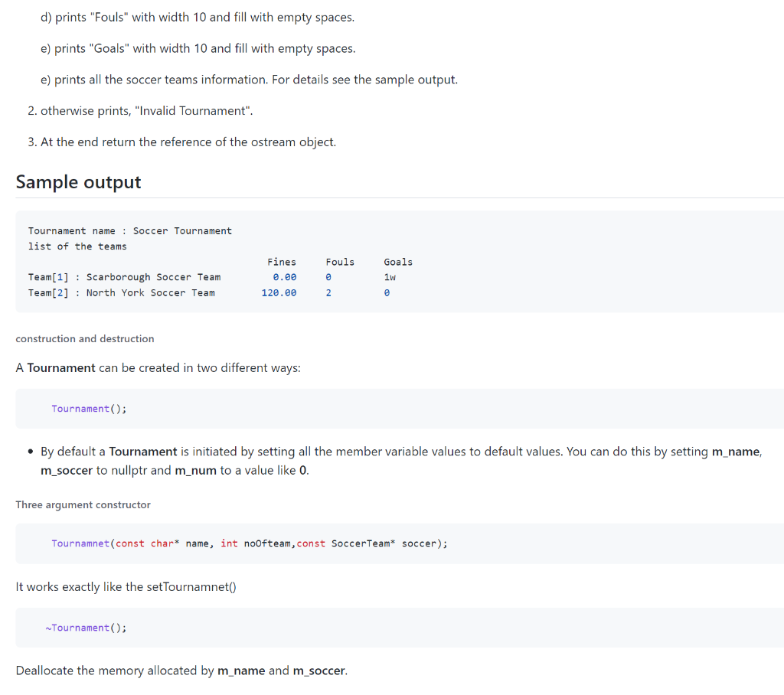Click Team[1] Scarborough Soccer Team line
784x695 pixels.
point(123,277)
